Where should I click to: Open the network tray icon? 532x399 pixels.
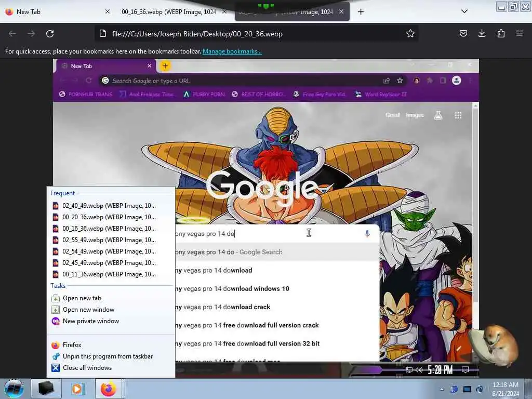pos(467,390)
